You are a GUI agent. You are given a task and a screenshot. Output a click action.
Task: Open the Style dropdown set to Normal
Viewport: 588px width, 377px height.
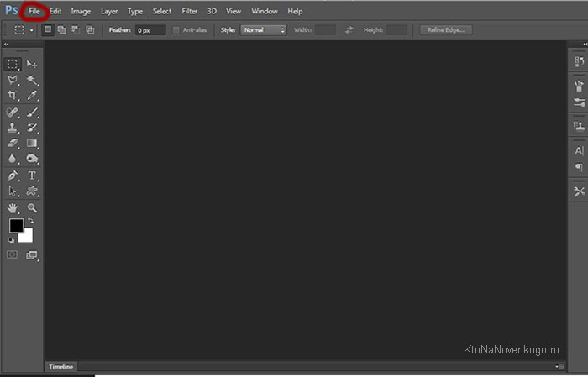point(264,30)
